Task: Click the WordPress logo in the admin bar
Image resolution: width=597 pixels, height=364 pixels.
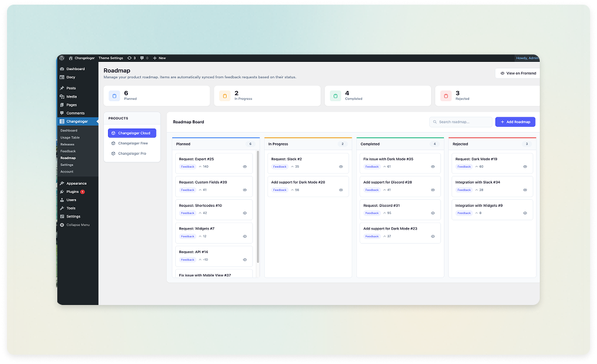Action: coord(62,58)
